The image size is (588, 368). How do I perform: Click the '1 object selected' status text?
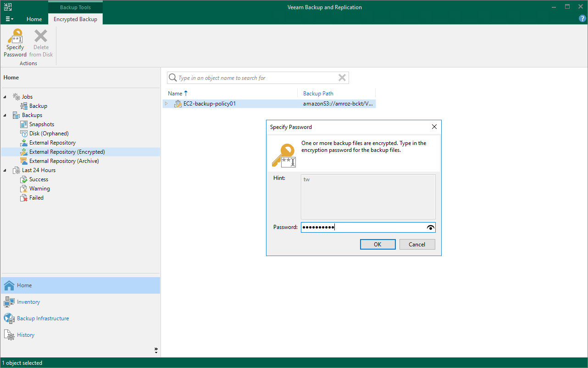pos(22,363)
